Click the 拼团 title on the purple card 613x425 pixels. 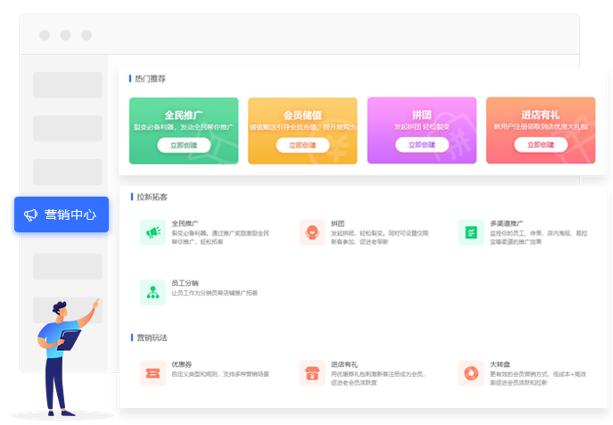422,115
